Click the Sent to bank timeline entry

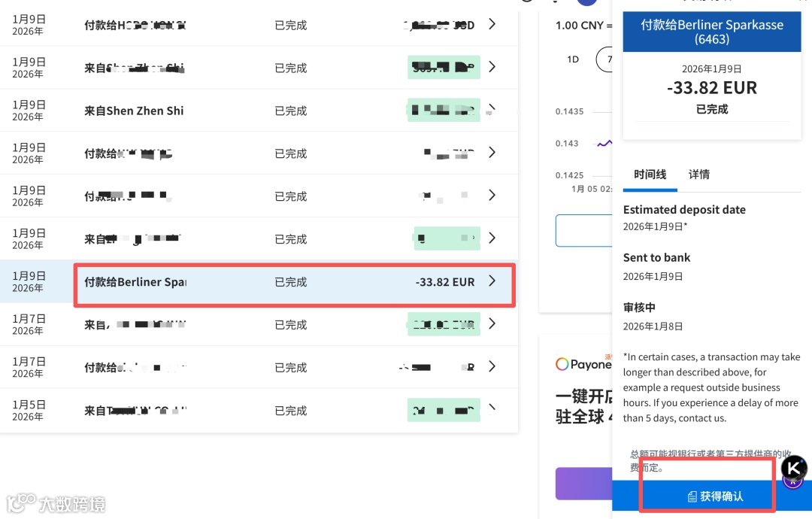pos(656,258)
